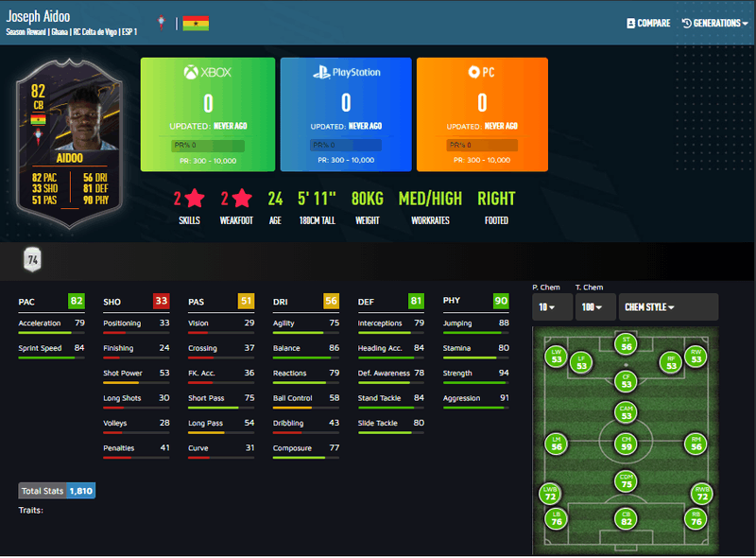Viewport: 756px width, 558px height.
Task: Click the Xbox PR% price range bar
Action: [208, 146]
